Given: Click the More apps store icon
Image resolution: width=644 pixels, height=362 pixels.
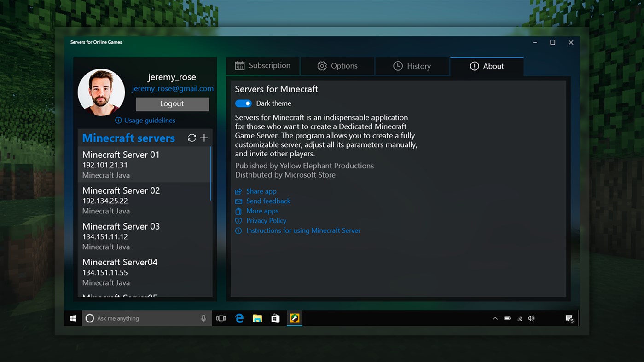Looking at the screenshot, I should tap(238, 211).
